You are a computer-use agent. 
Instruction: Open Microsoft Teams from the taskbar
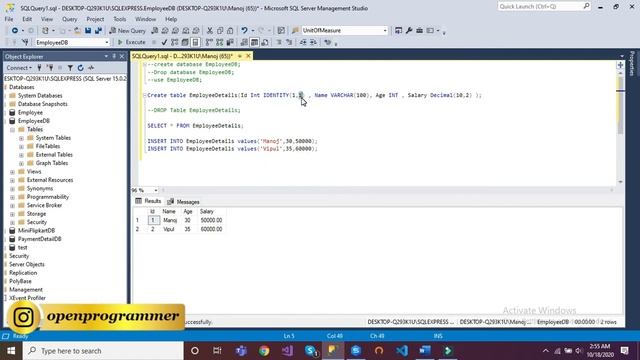(x=241, y=351)
